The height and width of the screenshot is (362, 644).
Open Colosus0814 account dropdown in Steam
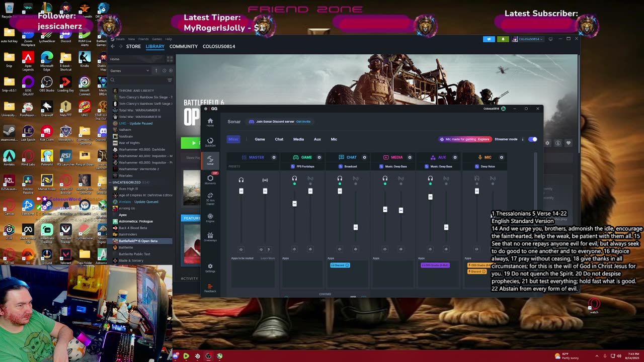(527, 39)
